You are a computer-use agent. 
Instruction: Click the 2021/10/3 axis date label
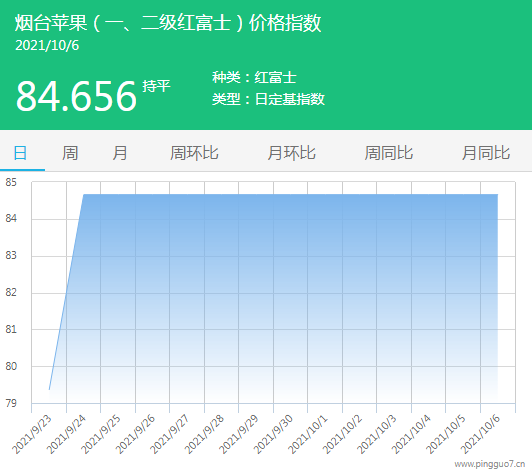pyautogui.click(x=377, y=434)
